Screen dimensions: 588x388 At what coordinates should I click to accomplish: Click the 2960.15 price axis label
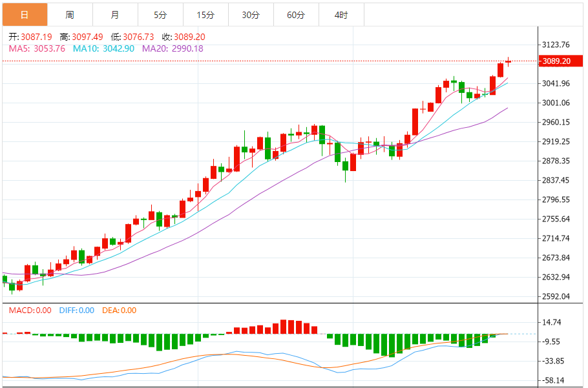[x=556, y=122]
